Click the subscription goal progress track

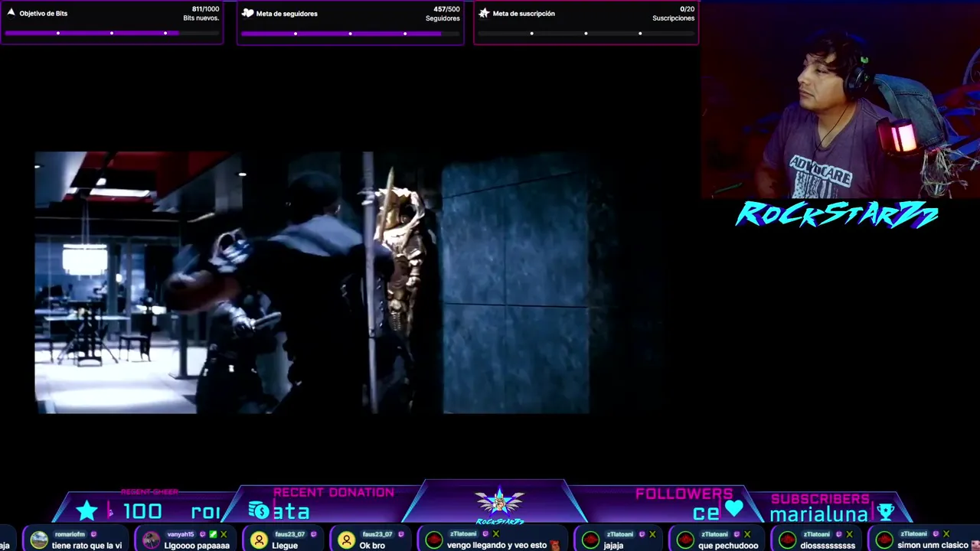[586, 33]
